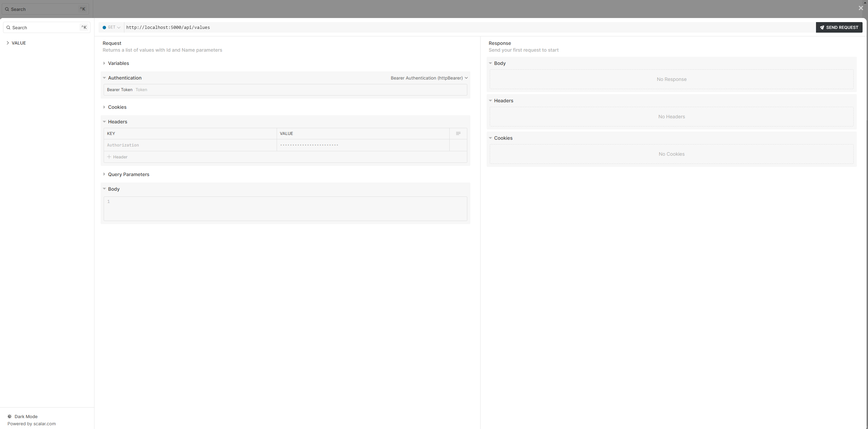This screenshot has width=868, height=429.
Task: Open the GET method dropdown
Action: [x=111, y=28]
